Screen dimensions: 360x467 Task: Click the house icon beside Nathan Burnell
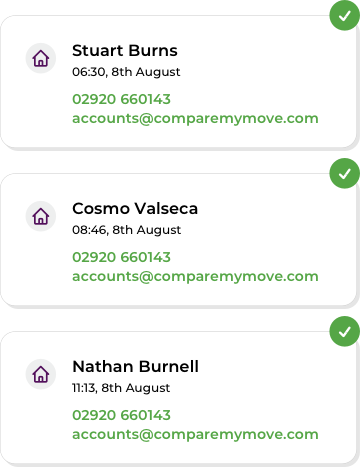tap(41, 374)
